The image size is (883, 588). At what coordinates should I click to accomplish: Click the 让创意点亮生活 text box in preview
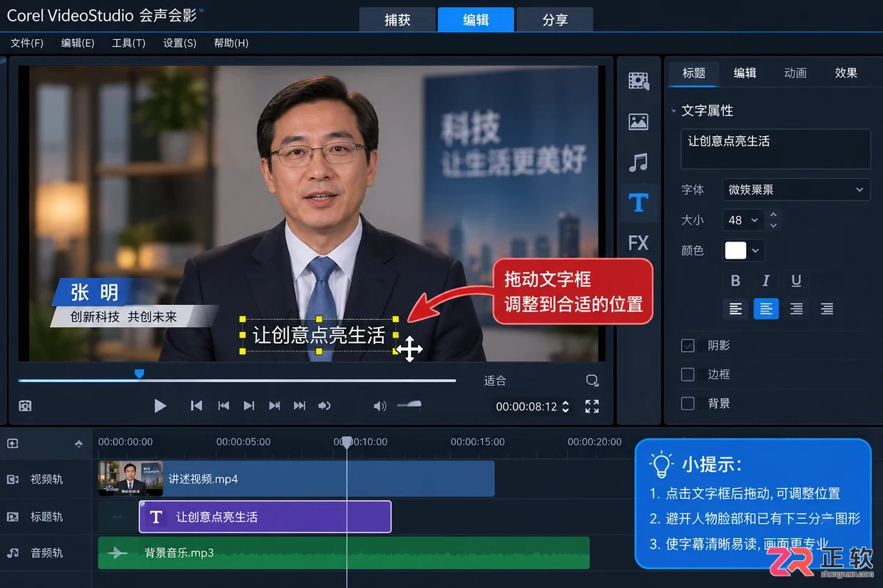coord(319,335)
